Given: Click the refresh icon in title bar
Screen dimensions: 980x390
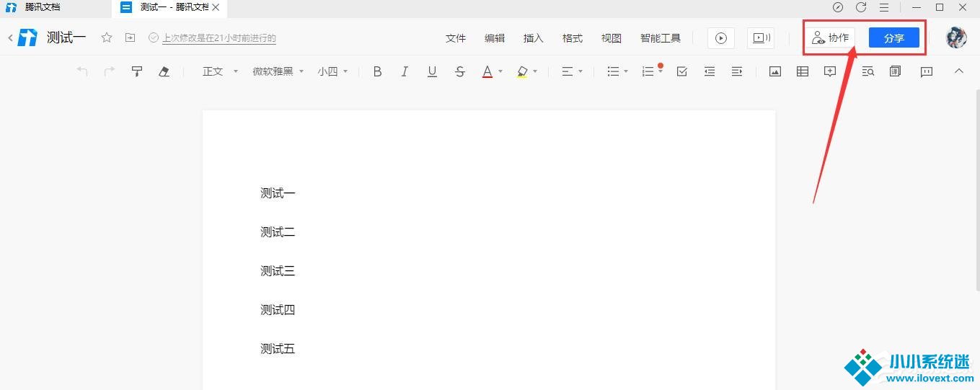Looking at the screenshot, I should tap(861, 7).
